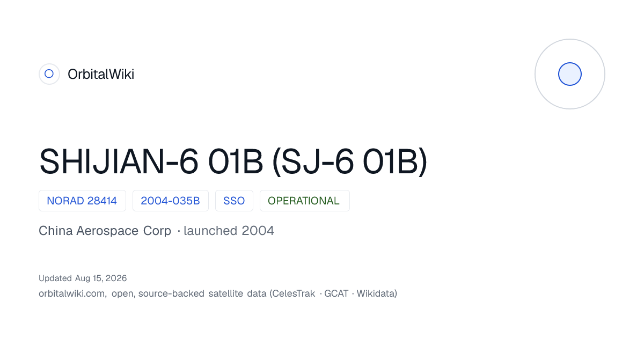Select the 2004-035B designator badge
This screenshot has width=644, height=338.
pos(170,201)
